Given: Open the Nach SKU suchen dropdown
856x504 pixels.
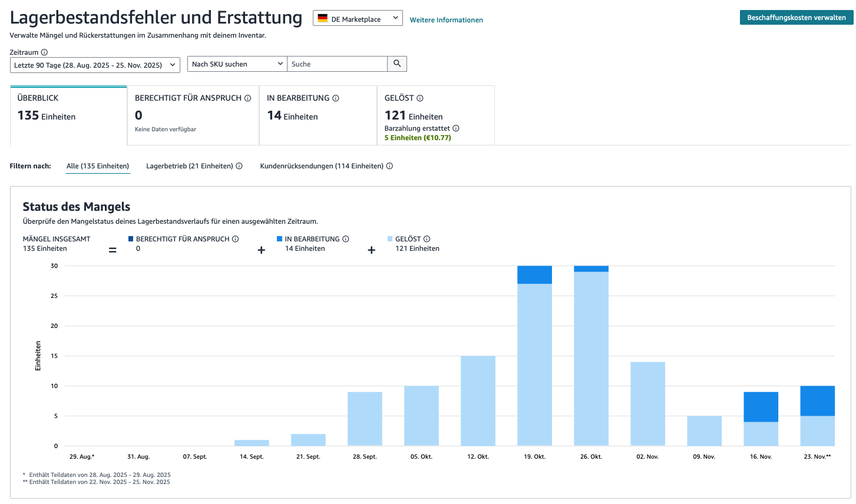Looking at the screenshot, I should point(237,64).
